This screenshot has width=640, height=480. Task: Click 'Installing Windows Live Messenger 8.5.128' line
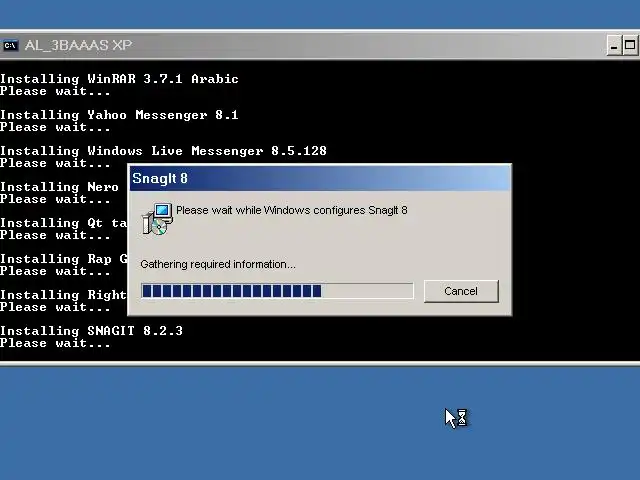click(x=163, y=151)
